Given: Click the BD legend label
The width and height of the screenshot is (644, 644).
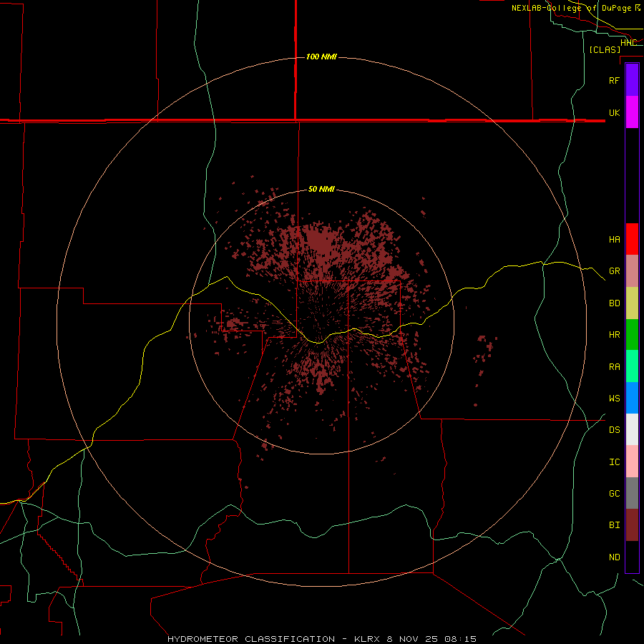Looking at the screenshot, I should [614, 303].
